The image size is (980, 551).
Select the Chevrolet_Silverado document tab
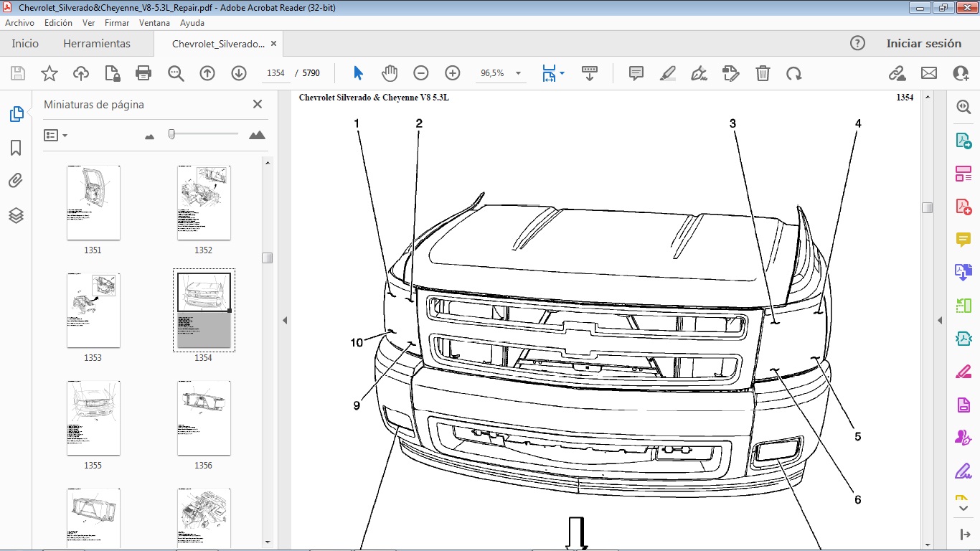click(218, 44)
